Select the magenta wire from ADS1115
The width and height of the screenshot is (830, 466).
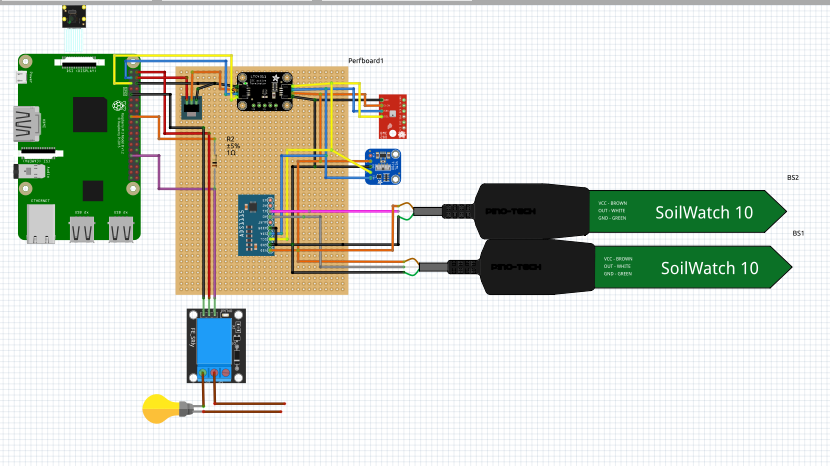[333, 211]
